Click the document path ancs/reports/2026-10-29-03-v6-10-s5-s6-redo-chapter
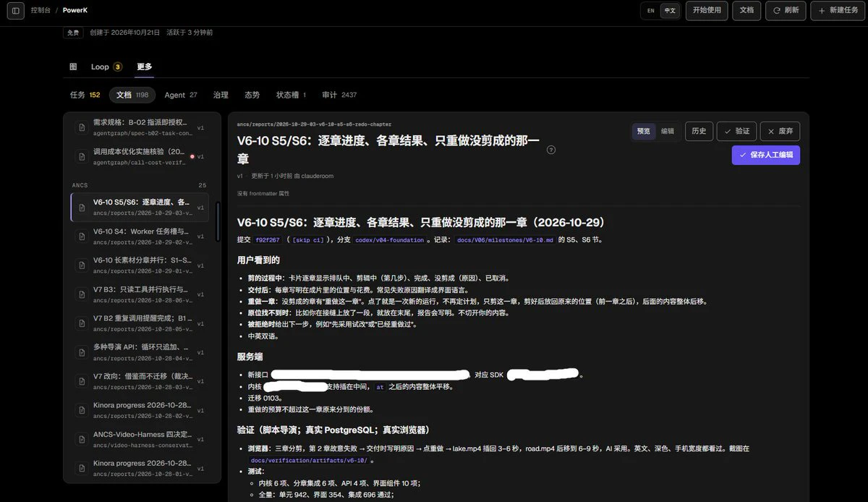868x502 pixels. pos(314,124)
